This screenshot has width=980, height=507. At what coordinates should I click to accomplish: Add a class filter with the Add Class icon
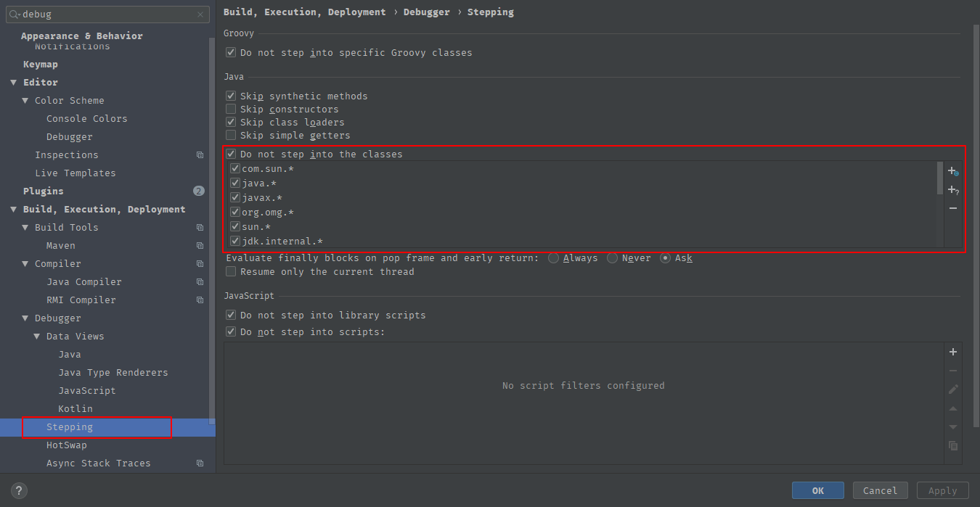[953, 171]
